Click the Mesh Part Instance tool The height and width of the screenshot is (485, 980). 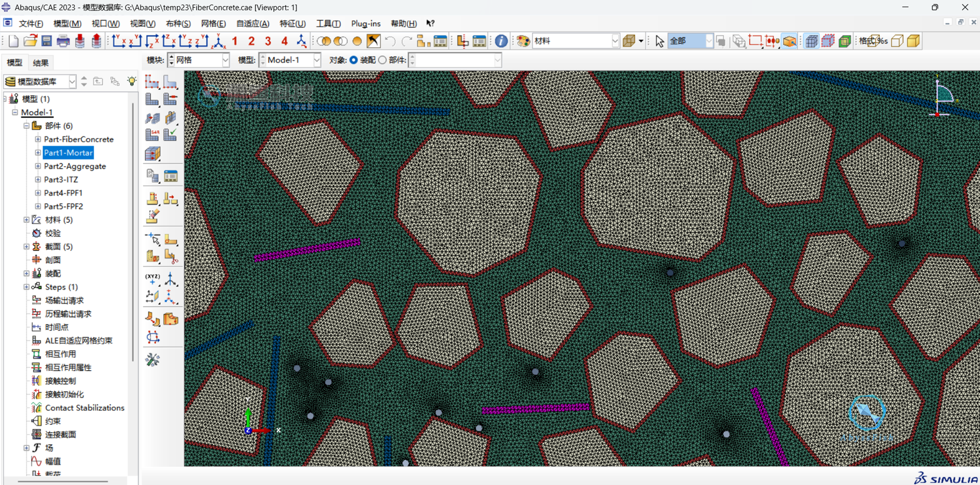click(152, 100)
